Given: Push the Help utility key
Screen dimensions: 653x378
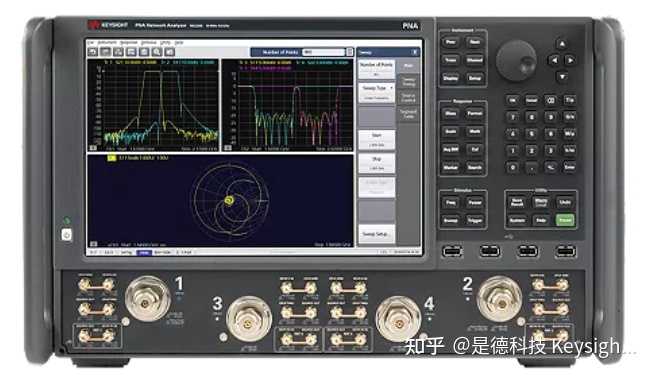Looking at the screenshot, I should coord(541,220).
